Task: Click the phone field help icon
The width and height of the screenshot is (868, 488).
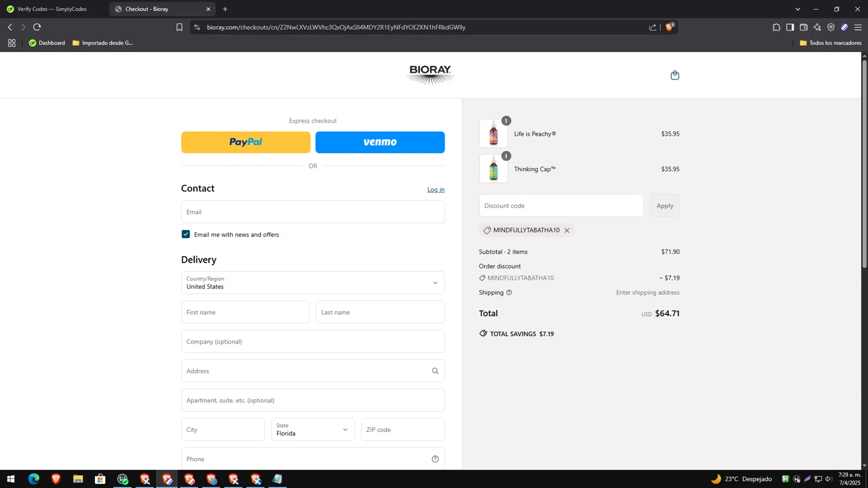Action: 435,459
